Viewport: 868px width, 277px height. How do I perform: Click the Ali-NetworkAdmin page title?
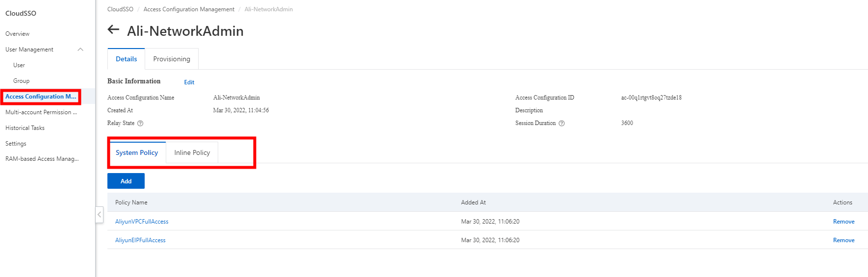click(185, 31)
